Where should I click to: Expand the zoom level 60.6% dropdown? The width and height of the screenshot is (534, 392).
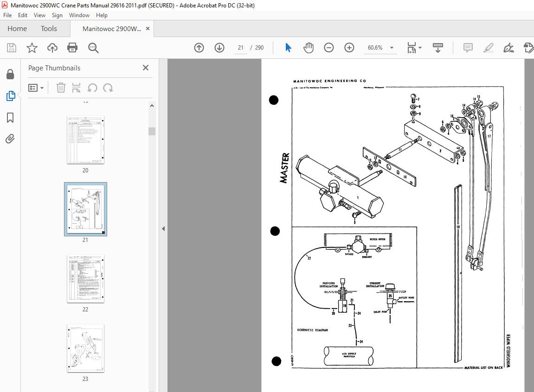392,48
